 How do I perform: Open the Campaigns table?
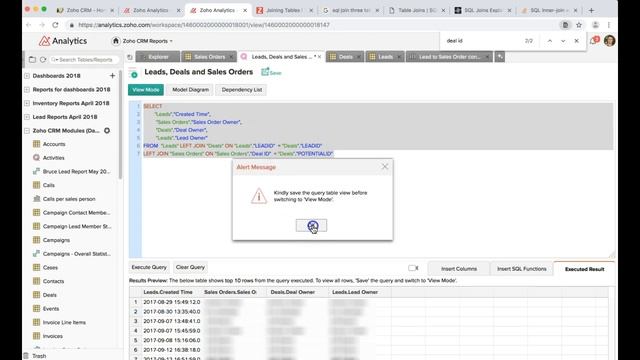coord(56,240)
